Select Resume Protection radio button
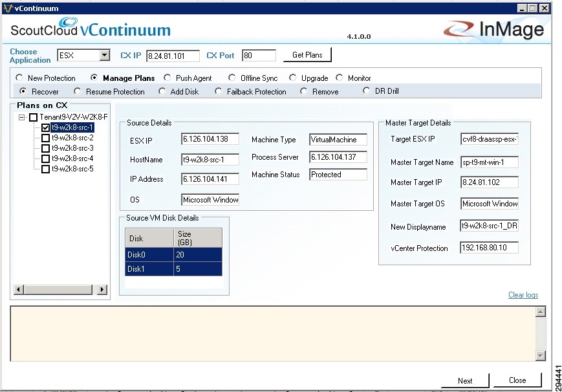The height and width of the screenshot is (392, 562). 77,91
